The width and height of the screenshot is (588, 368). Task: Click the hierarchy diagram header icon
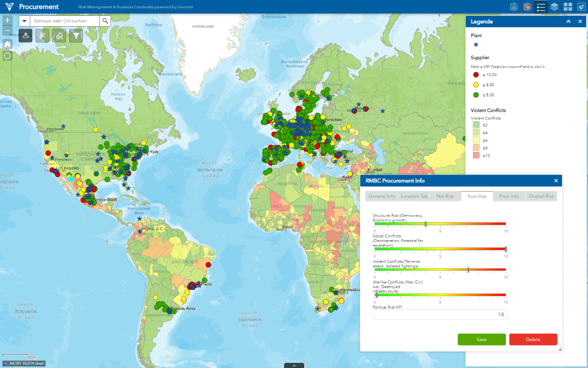coord(514,7)
